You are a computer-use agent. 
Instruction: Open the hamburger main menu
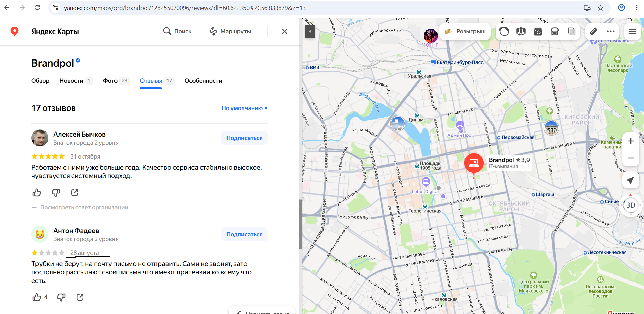pyautogui.click(x=632, y=31)
